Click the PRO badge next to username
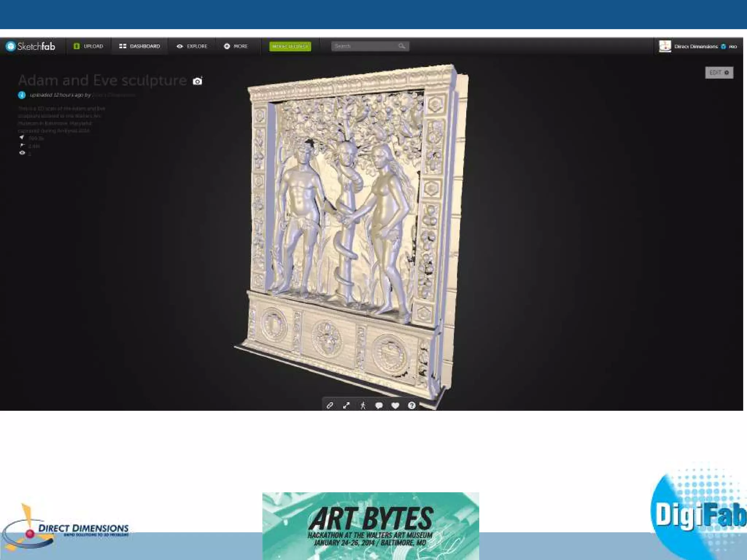This screenshot has width=747, height=560. point(733,47)
